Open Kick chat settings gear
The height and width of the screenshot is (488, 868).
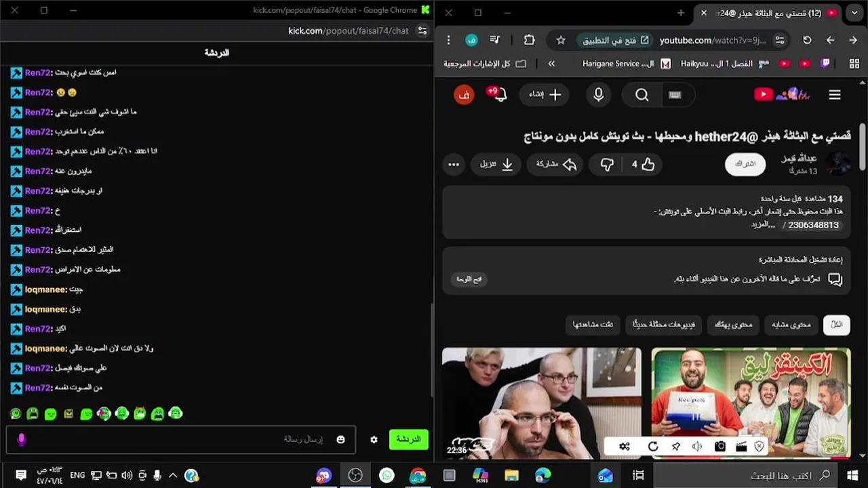pyautogui.click(x=374, y=439)
